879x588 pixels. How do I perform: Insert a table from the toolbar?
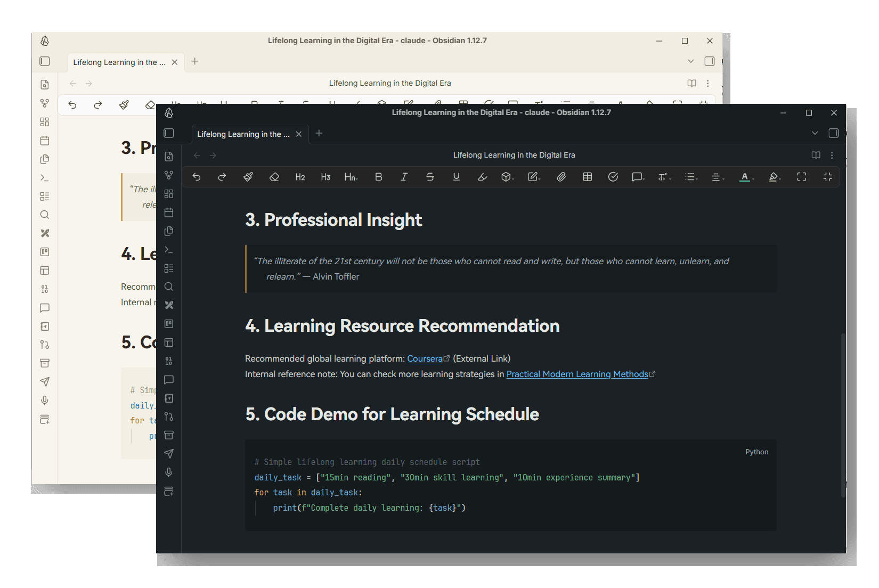588,177
